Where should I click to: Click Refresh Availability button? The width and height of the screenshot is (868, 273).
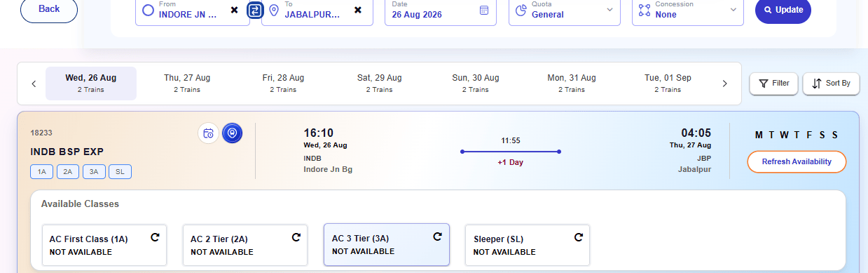pyautogui.click(x=797, y=162)
